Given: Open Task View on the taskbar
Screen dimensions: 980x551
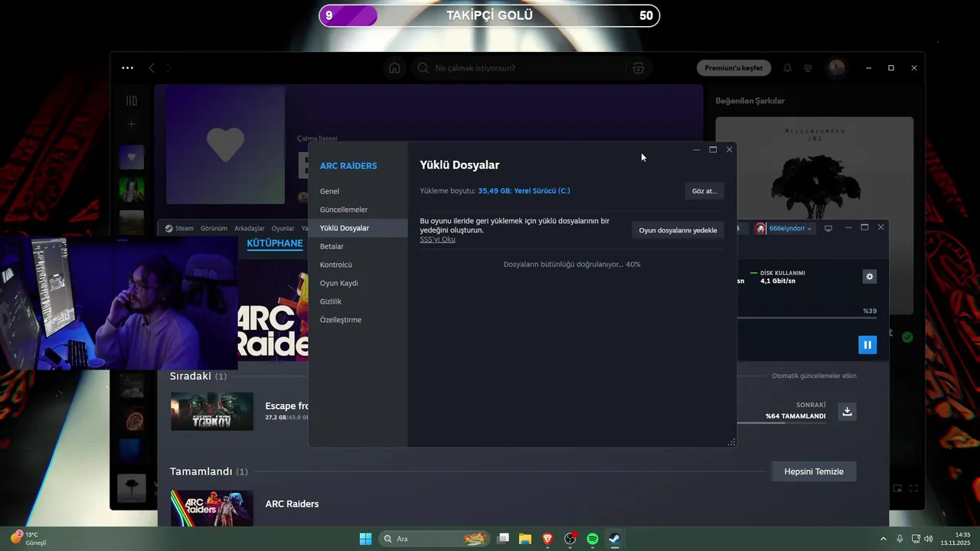Looking at the screenshot, I should coord(503,539).
